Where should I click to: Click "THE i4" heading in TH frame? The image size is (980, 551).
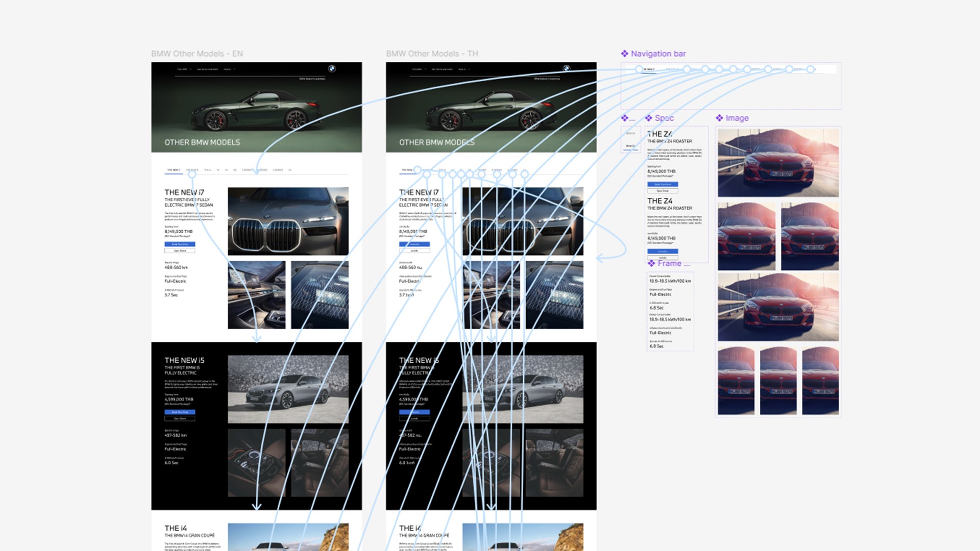tap(410, 528)
